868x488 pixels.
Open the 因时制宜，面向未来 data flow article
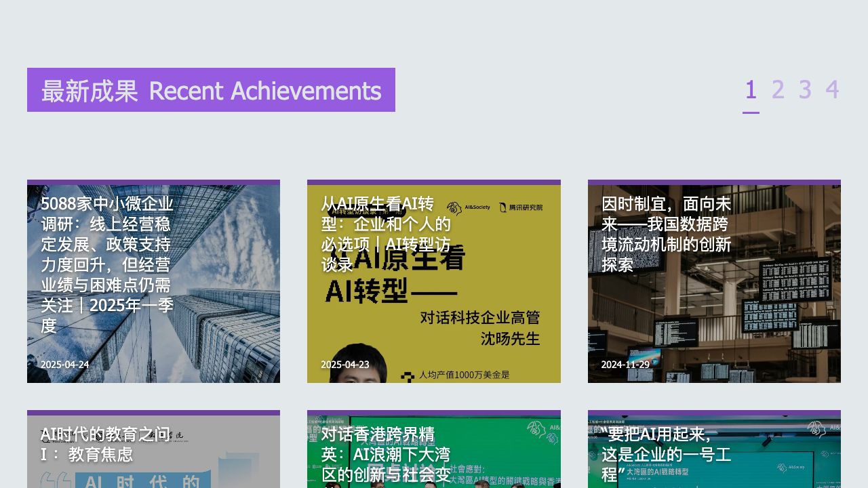click(x=666, y=234)
